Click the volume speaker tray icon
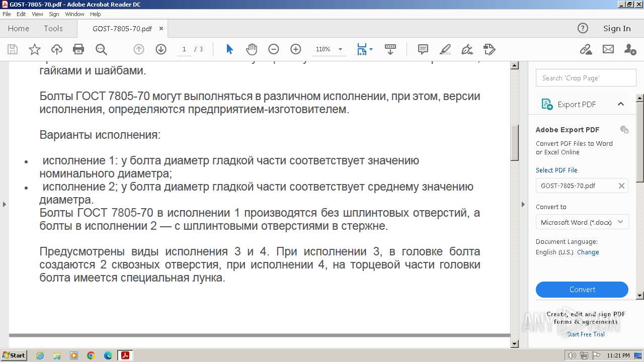The image size is (644, 362). tap(572, 355)
